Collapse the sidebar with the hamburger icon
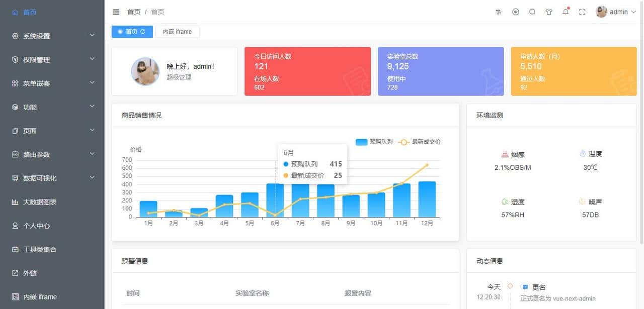Viewport: 644px width, 309px height. tap(116, 12)
